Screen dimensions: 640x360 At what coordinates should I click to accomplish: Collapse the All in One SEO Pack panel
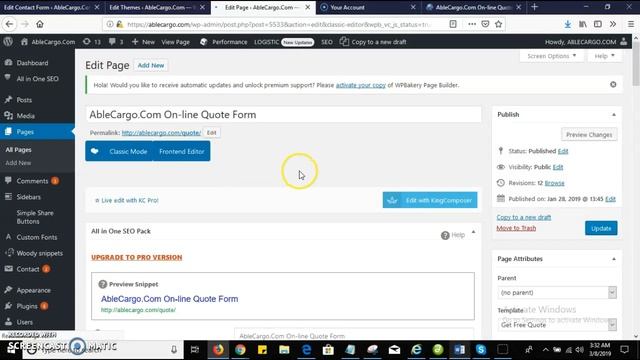[473, 232]
